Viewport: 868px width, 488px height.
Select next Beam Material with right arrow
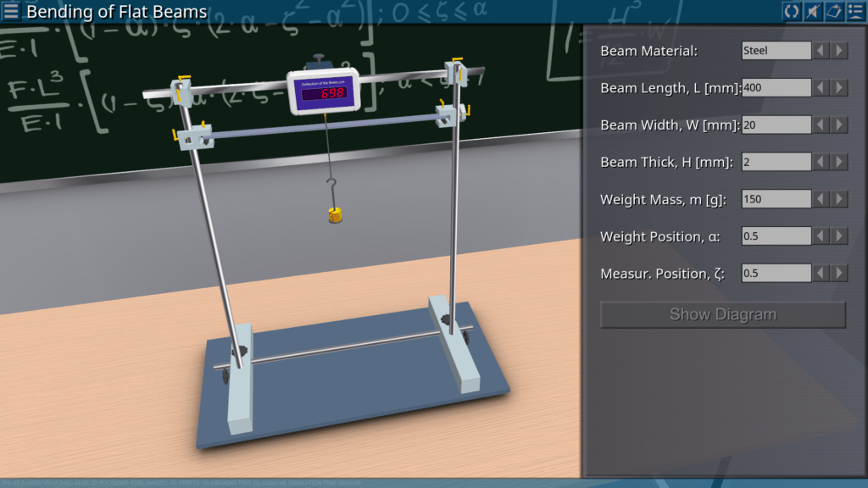(839, 51)
